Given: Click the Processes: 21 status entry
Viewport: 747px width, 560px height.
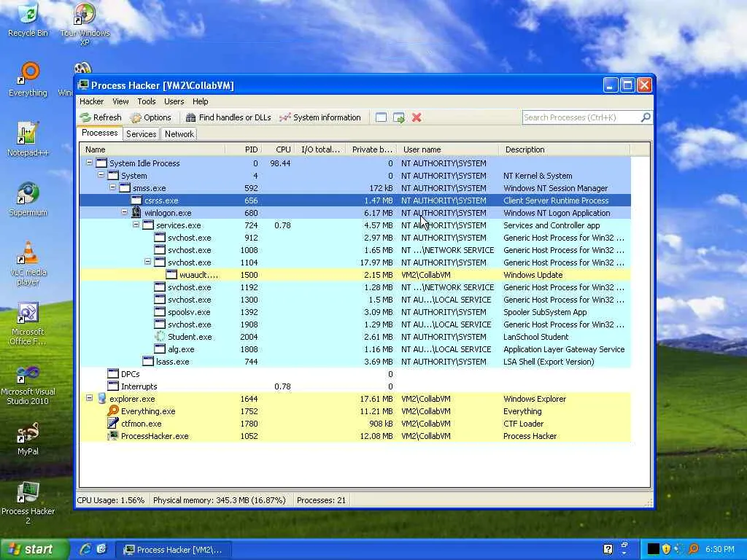Looking at the screenshot, I should [x=321, y=500].
